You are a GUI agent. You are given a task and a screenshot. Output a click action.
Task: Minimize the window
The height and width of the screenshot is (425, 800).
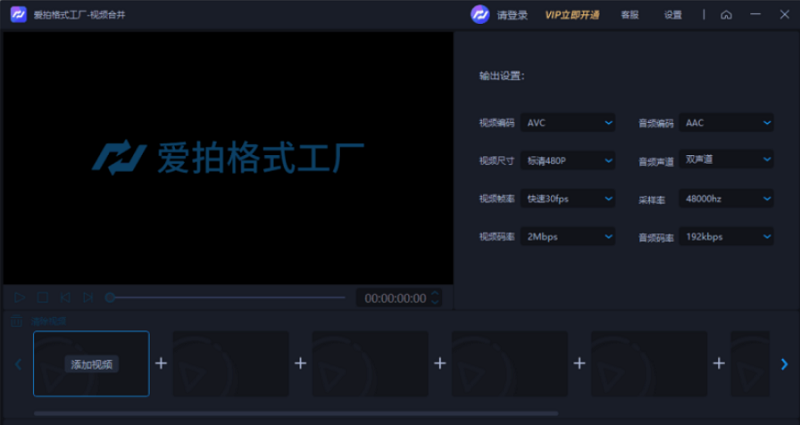point(755,14)
